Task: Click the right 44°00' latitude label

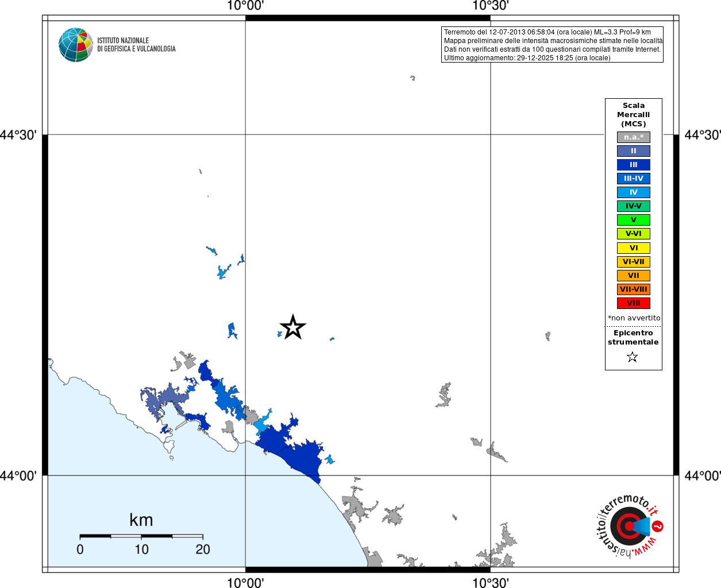Action: click(703, 475)
